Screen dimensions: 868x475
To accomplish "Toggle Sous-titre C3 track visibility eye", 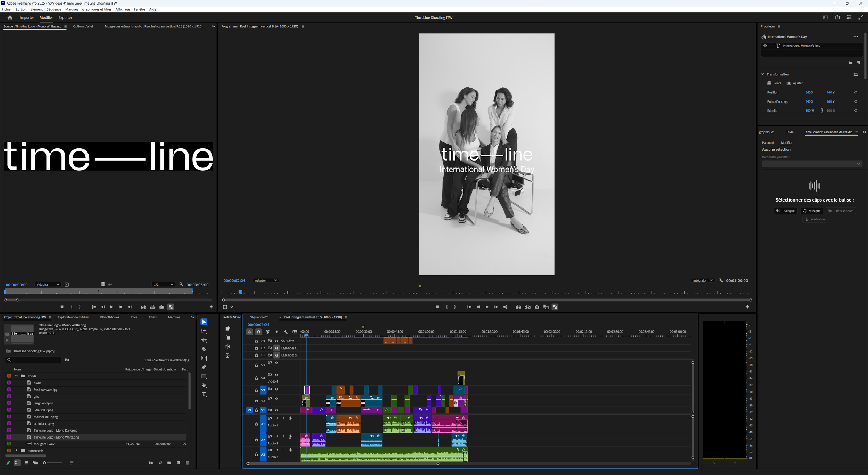I will point(277,341).
